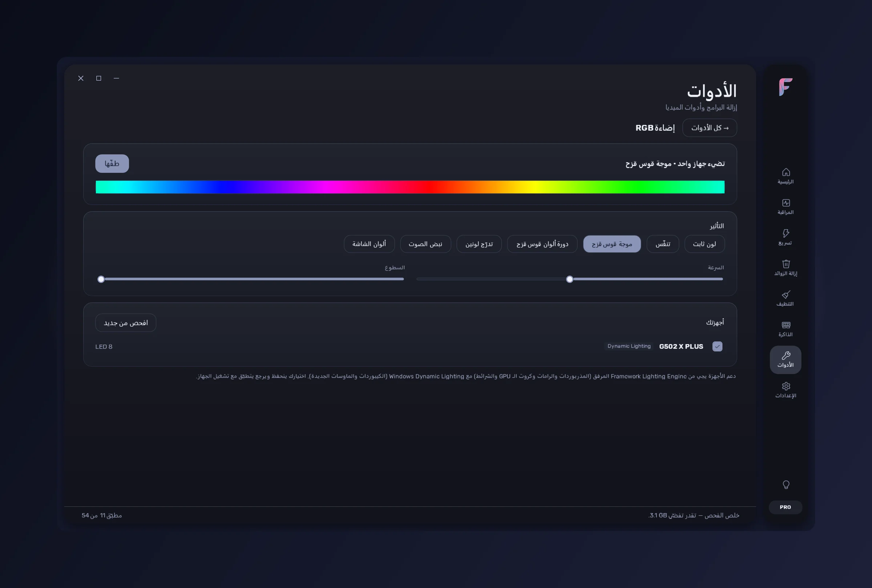872x588 pixels.
Task: Click the G502 X PLUS device name
Action: point(681,346)
